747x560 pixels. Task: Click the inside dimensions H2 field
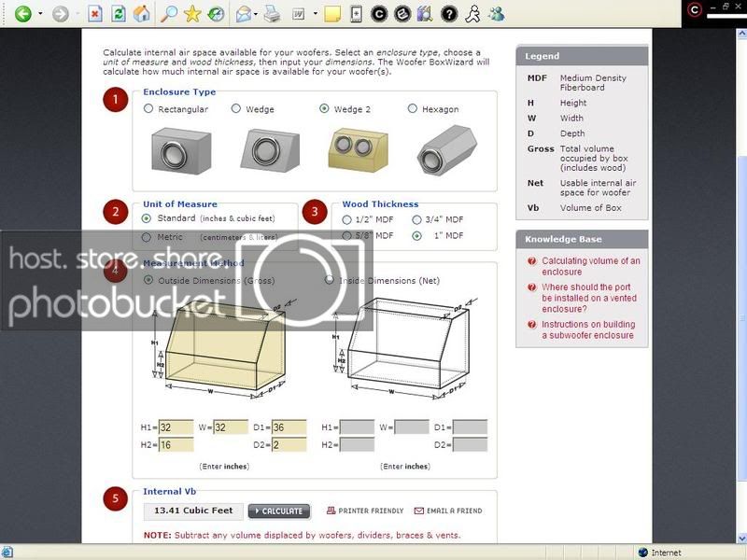357,445
